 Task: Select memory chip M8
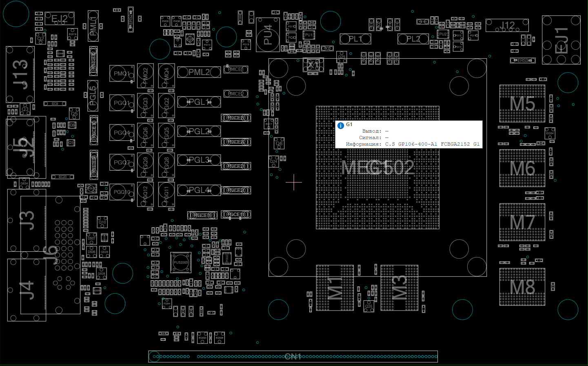(522, 287)
